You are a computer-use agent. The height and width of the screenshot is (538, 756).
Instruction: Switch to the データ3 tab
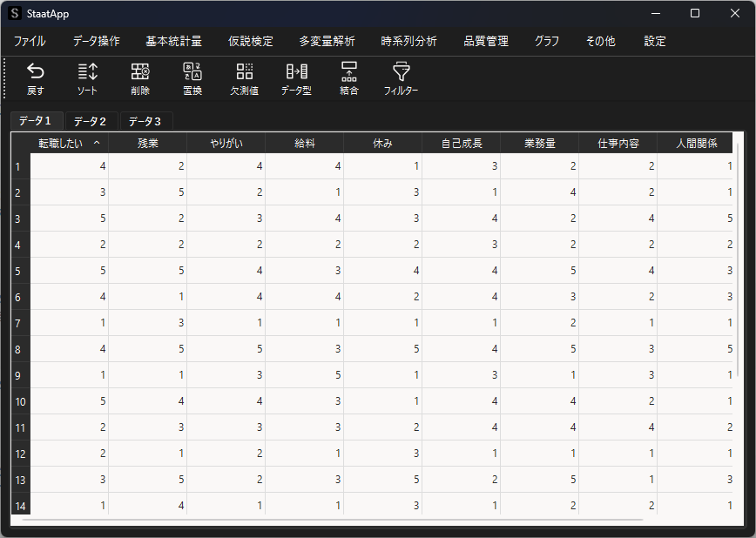pyautogui.click(x=145, y=121)
